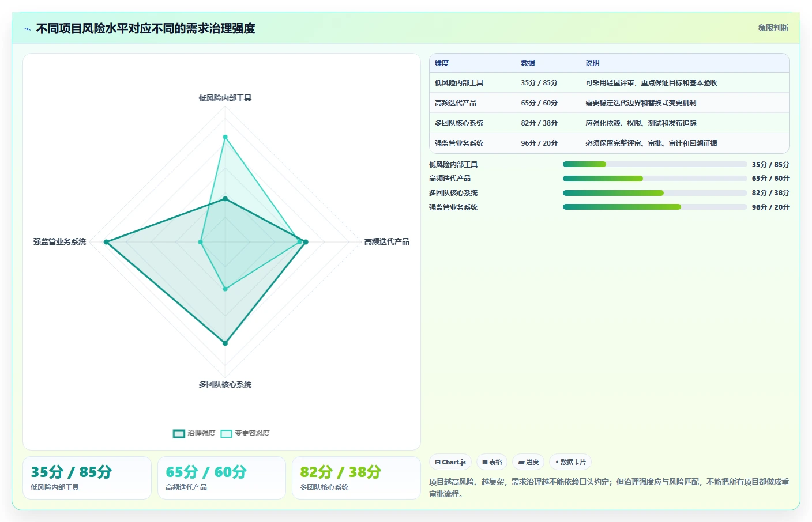This screenshot has width=812, height=522.
Task: Click the 项目越高风险 summary paragraph
Action: (609, 487)
